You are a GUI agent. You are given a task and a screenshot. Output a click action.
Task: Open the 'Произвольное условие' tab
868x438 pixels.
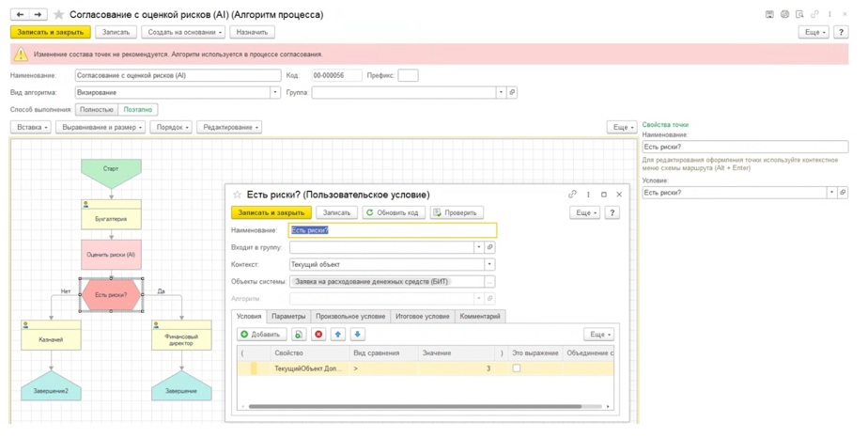350,317
